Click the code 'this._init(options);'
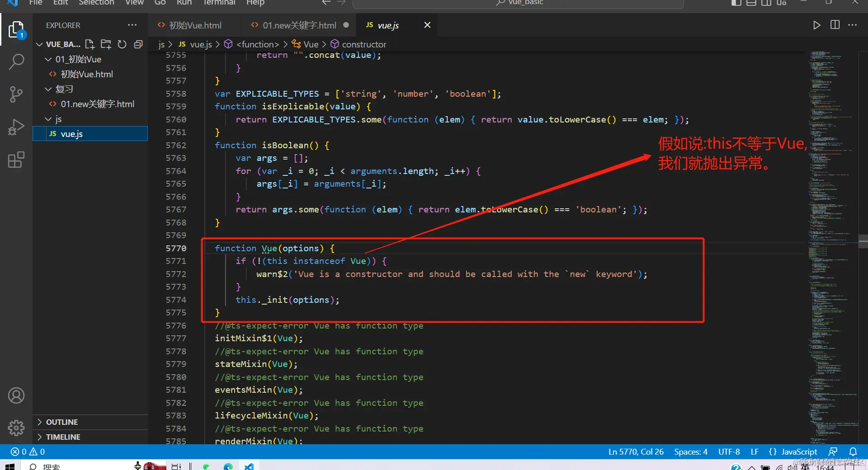Viewport: 868px width, 470px height. pos(288,300)
